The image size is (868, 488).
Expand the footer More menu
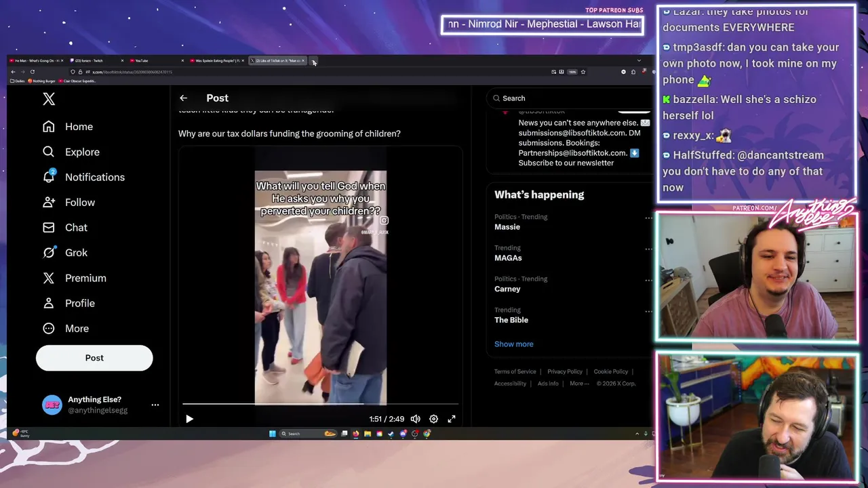pyautogui.click(x=580, y=384)
